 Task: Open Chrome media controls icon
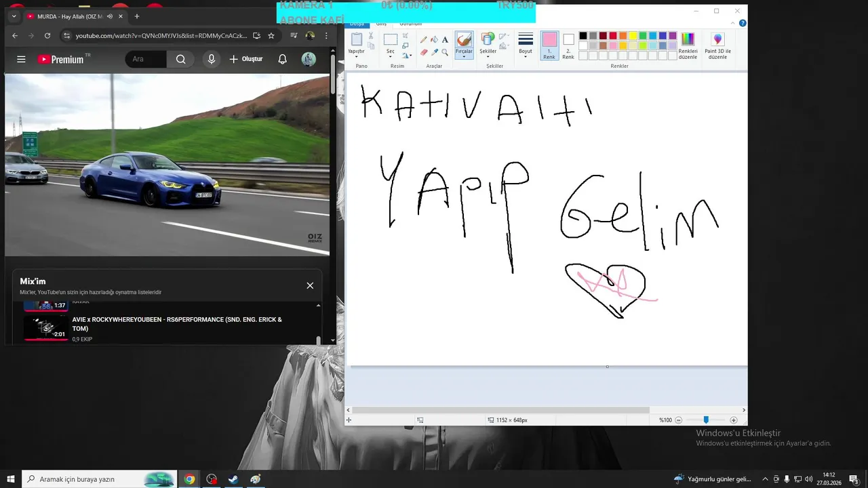294,35
